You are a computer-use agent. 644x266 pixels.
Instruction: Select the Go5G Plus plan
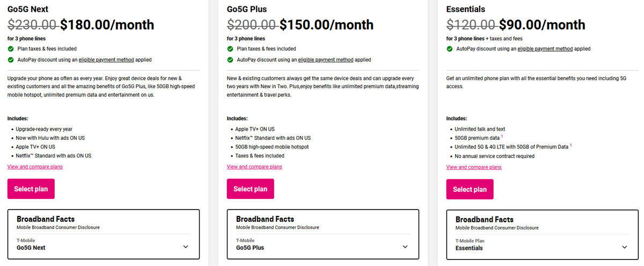[x=251, y=189]
